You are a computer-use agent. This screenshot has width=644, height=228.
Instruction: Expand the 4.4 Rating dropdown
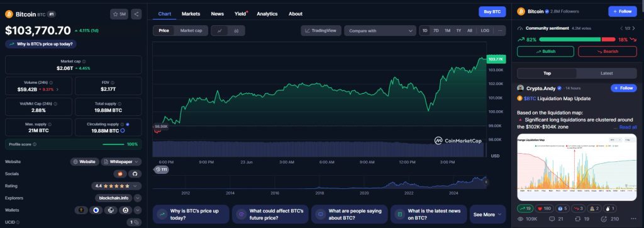pyautogui.click(x=116, y=186)
